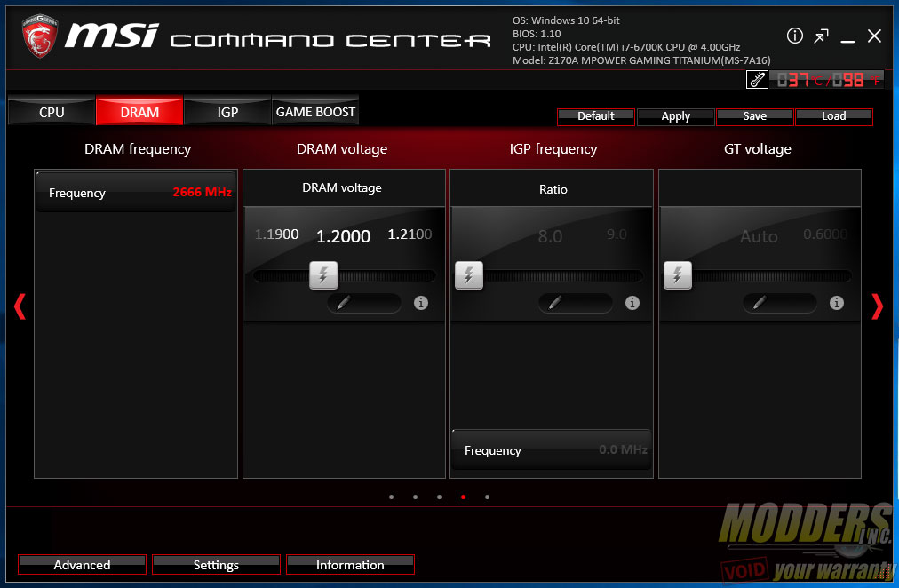This screenshot has width=899, height=588.
Task: Click the IGP Ratio slider handle
Action: (x=469, y=275)
